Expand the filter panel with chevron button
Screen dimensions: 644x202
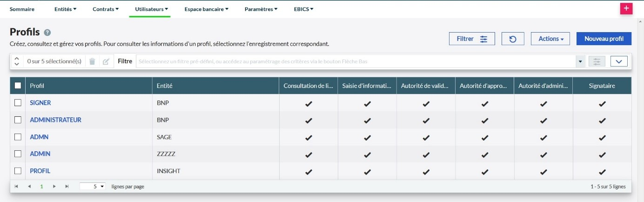click(x=618, y=61)
